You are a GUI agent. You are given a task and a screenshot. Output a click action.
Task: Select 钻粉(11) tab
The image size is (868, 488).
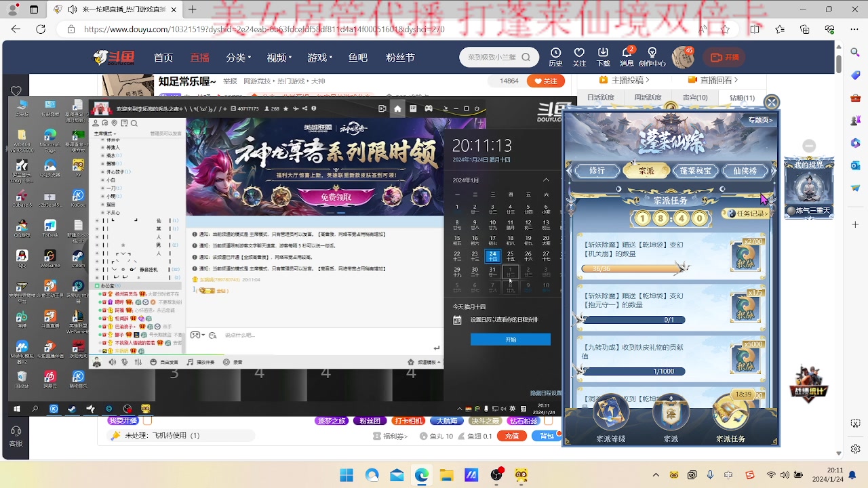[742, 98]
